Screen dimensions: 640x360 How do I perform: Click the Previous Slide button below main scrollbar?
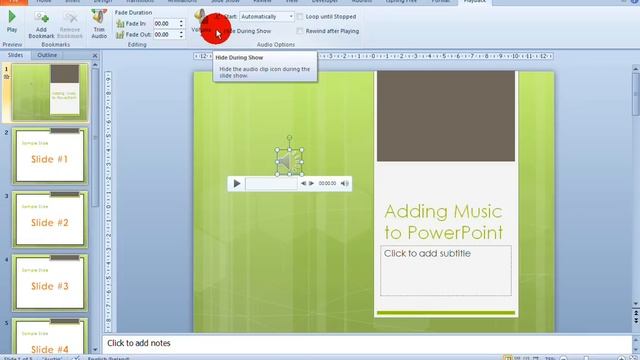636,313
